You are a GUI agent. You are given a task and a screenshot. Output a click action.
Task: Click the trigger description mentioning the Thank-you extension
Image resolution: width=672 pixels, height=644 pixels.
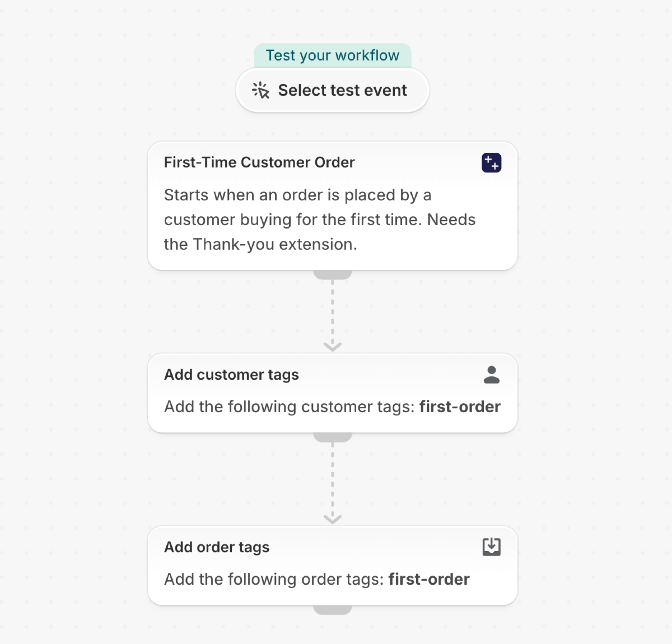[x=320, y=220]
